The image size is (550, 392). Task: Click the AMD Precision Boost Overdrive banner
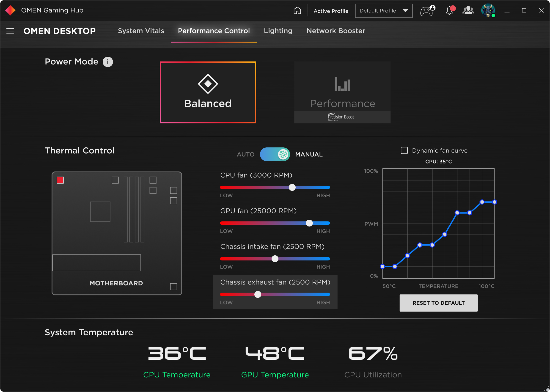click(x=343, y=117)
